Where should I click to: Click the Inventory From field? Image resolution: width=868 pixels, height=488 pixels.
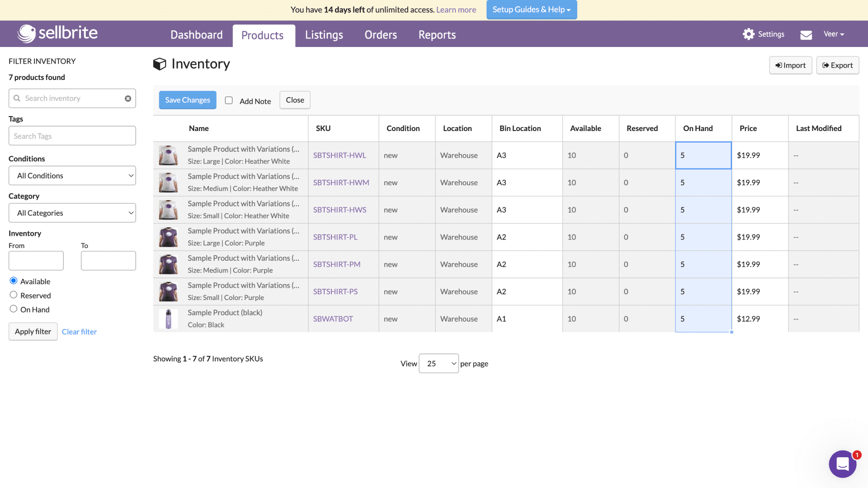[36, 261]
